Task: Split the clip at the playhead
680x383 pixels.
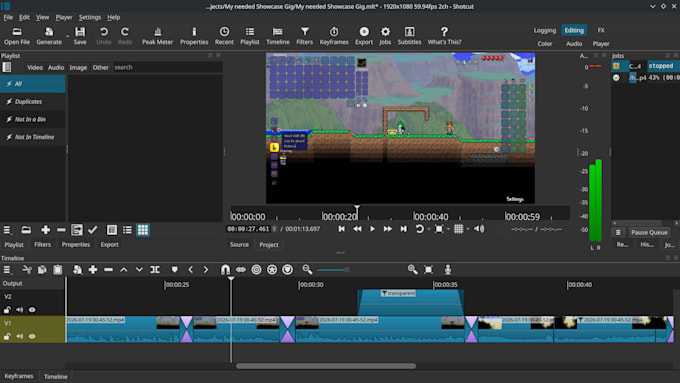Action: click(x=155, y=270)
